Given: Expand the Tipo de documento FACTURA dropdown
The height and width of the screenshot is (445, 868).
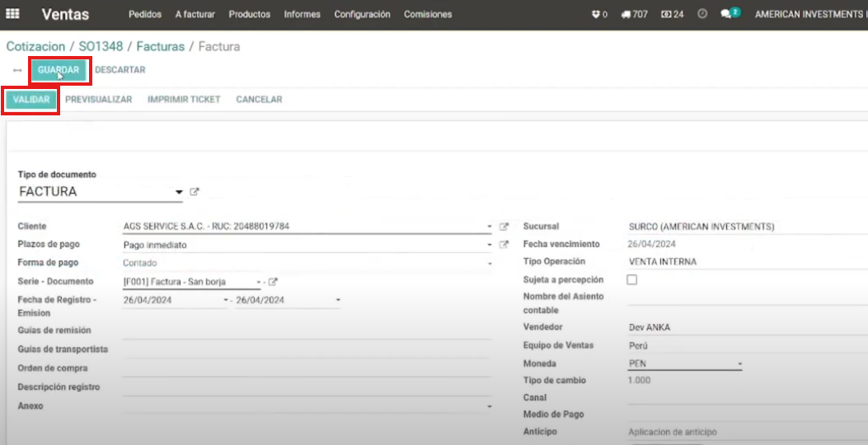Looking at the screenshot, I should pos(179,192).
